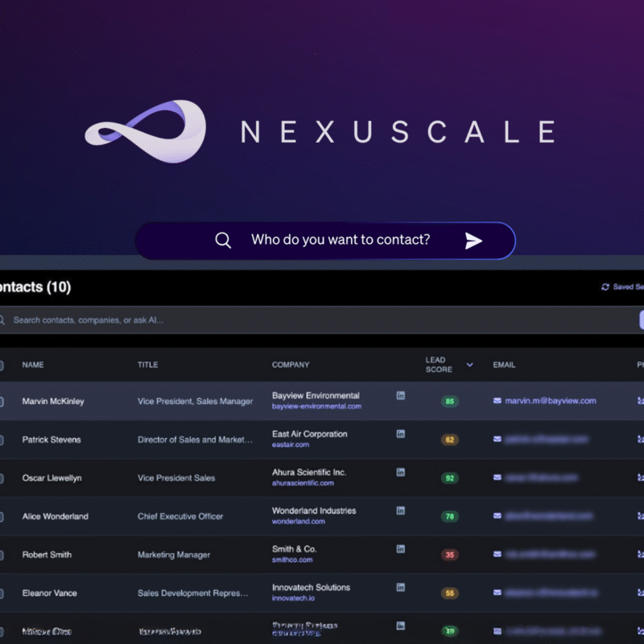
Task: Click the green lead score 92 badge
Action: pos(449,478)
